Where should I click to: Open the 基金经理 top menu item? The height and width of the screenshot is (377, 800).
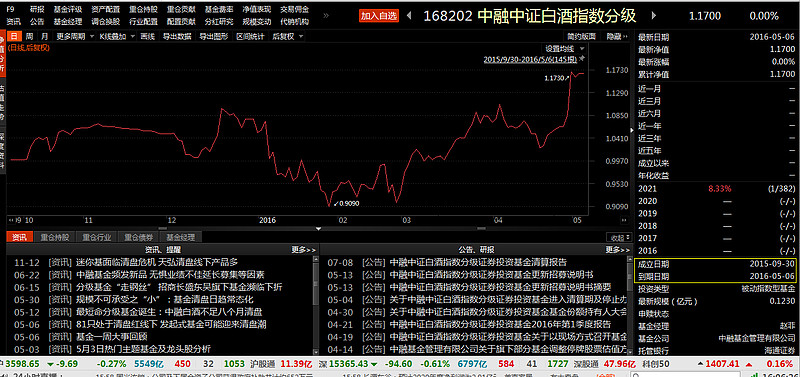point(67,21)
